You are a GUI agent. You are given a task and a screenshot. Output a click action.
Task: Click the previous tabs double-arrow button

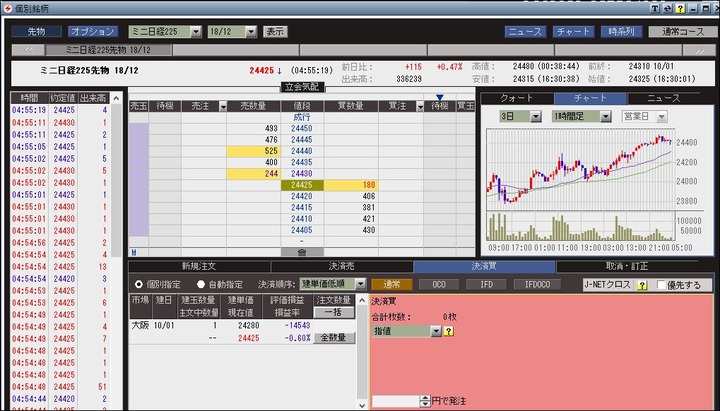pyautogui.click(x=28, y=50)
